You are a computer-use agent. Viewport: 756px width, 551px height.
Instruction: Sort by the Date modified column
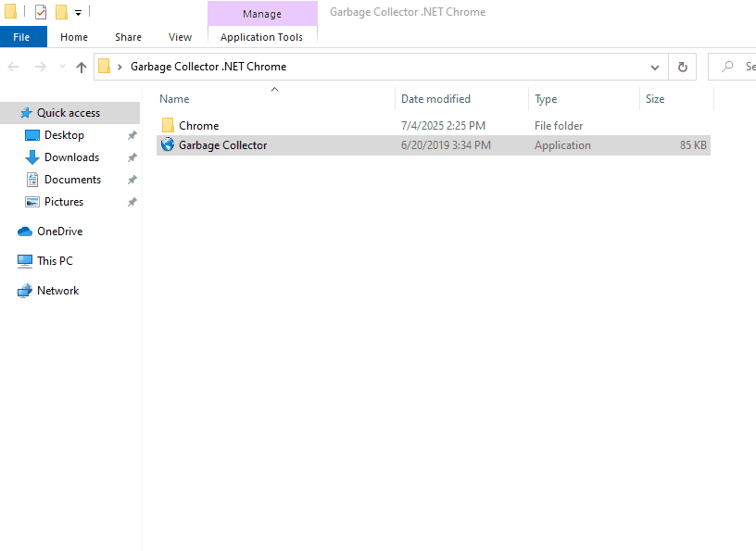pos(435,99)
